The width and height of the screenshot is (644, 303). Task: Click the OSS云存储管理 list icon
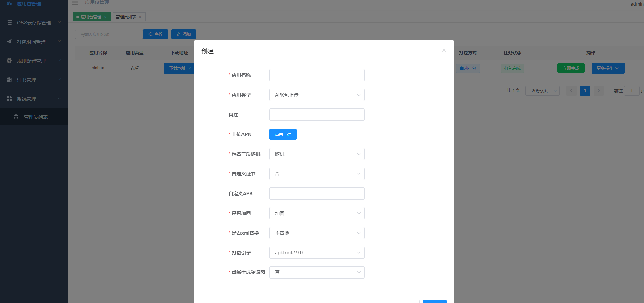coord(9,22)
